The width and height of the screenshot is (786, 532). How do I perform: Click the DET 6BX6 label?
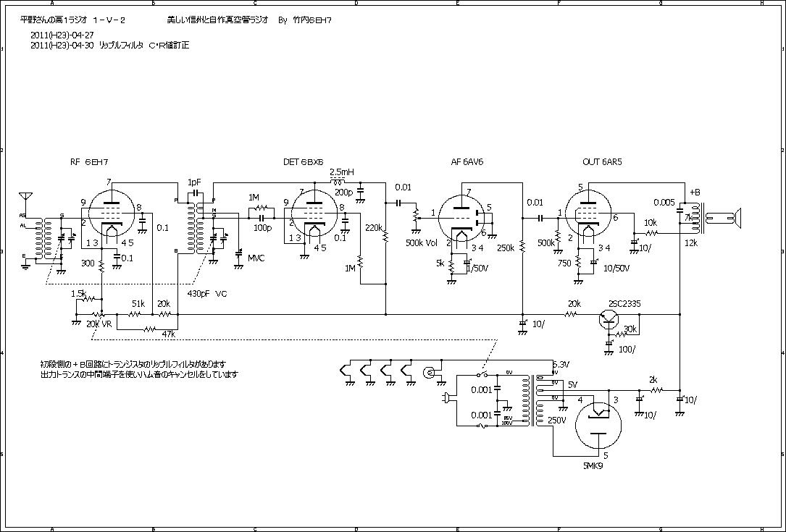coord(304,162)
